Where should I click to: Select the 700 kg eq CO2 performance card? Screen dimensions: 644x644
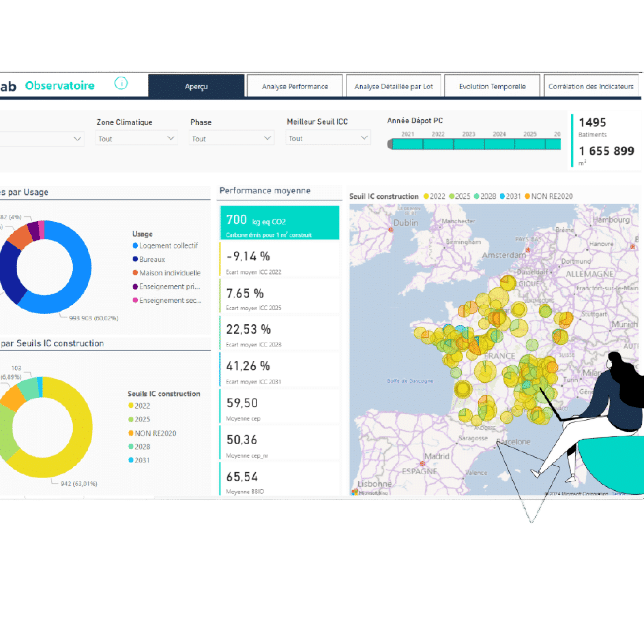[279, 222]
